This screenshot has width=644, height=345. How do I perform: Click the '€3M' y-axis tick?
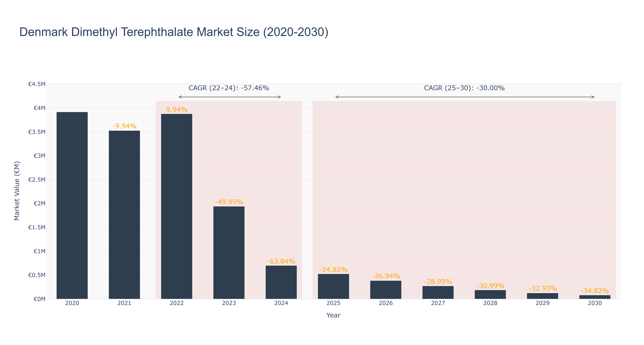[x=39, y=156]
